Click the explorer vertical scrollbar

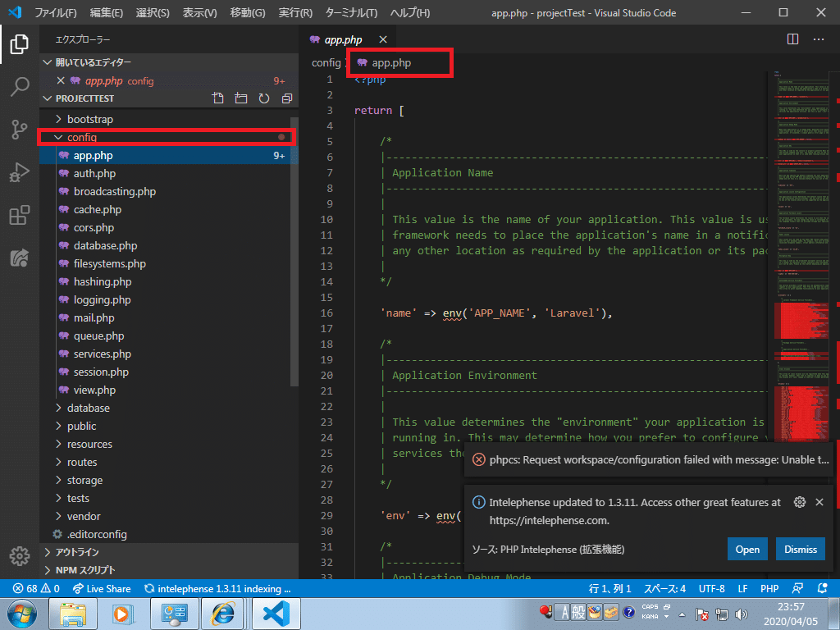(x=294, y=252)
